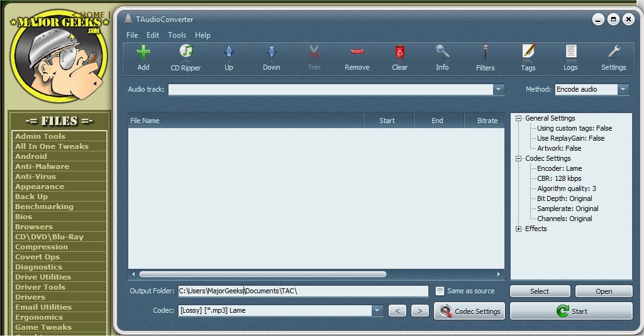Open file Info magnifier icon
The width and height of the screenshot is (644, 336).
[x=442, y=52]
